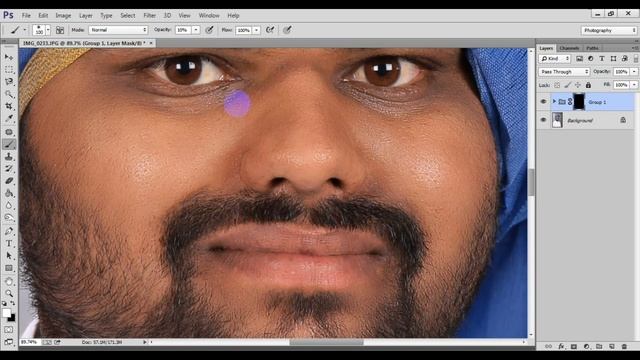Viewport: 640px width, 360px height.
Task: Select the Spot Healing Brush tool
Action: 9,132
